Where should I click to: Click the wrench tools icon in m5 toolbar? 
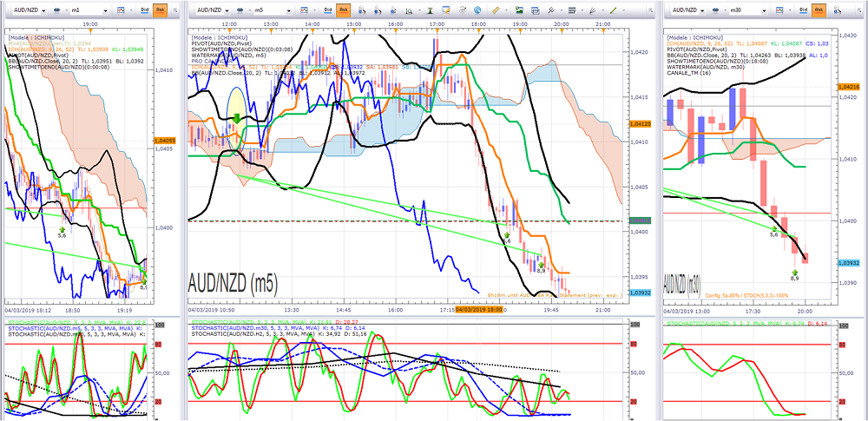[x=551, y=10]
